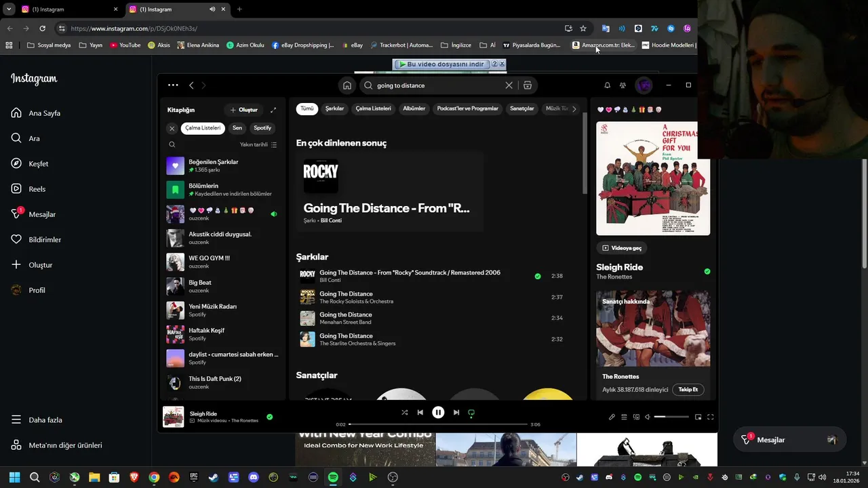This screenshot has width=868, height=488.
Task: Open lyrics microphone icon in player bar
Action: [x=612, y=417]
